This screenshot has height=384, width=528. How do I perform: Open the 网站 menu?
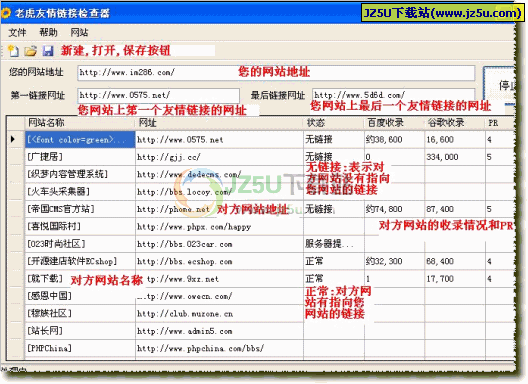[79, 32]
